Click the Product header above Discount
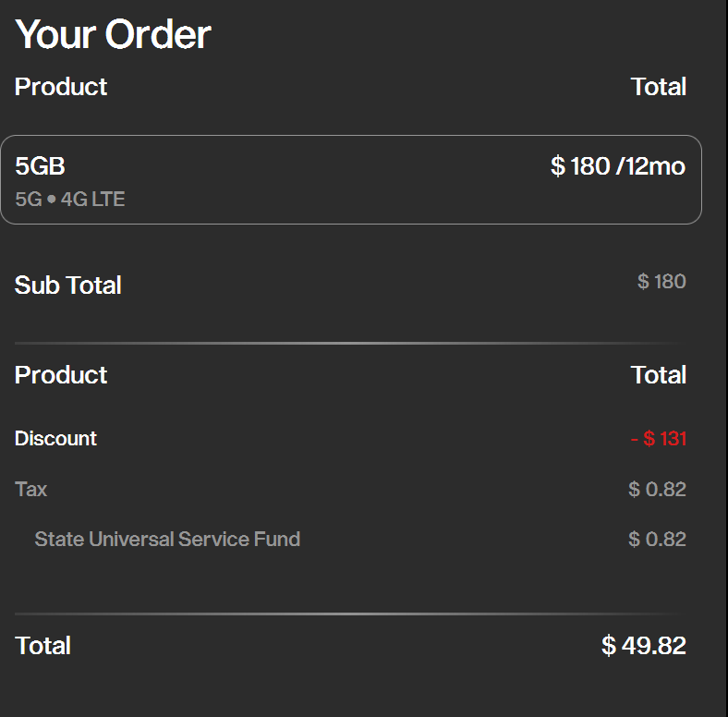 (x=61, y=375)
